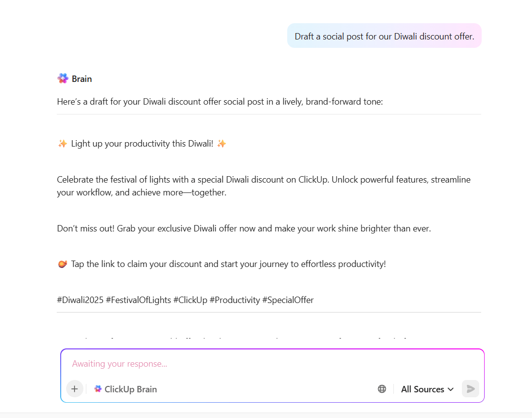Click the ClickUp Brain text label
This screenshot has height=418, width=532.
point(131,388)
